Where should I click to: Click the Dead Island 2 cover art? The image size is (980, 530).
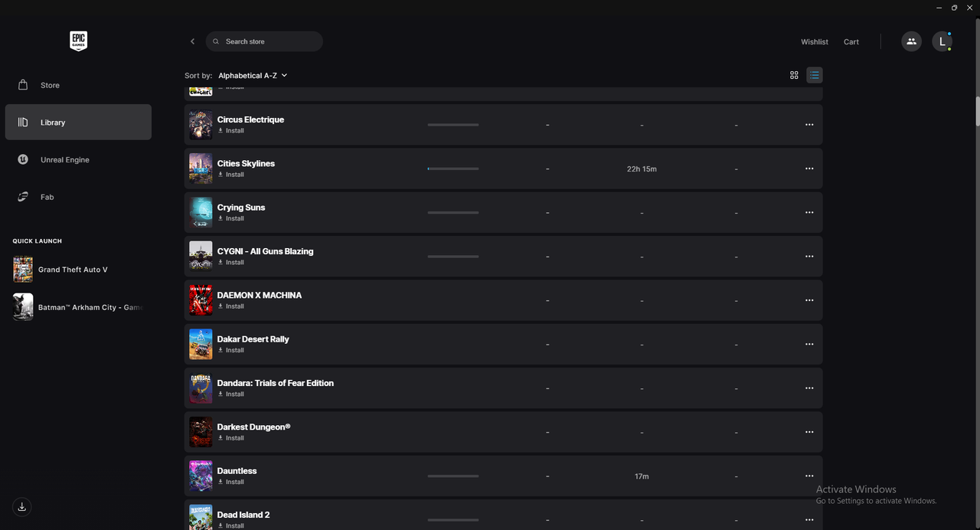point(201,517)
